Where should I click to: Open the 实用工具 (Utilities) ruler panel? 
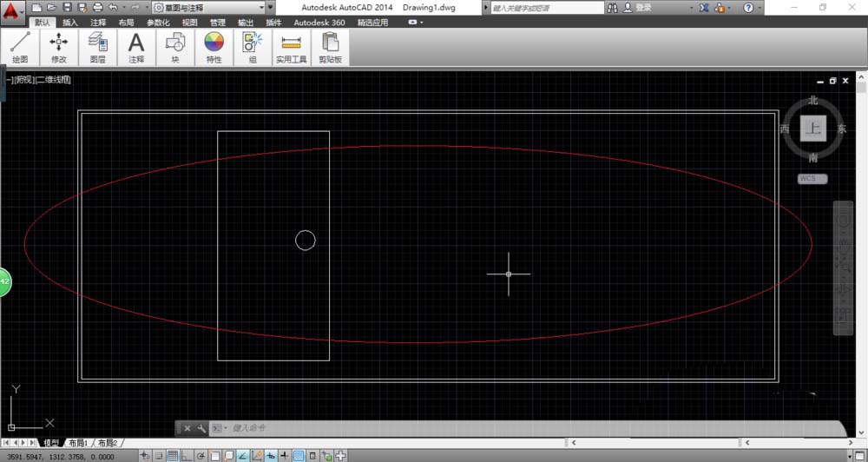coord(291,48)
